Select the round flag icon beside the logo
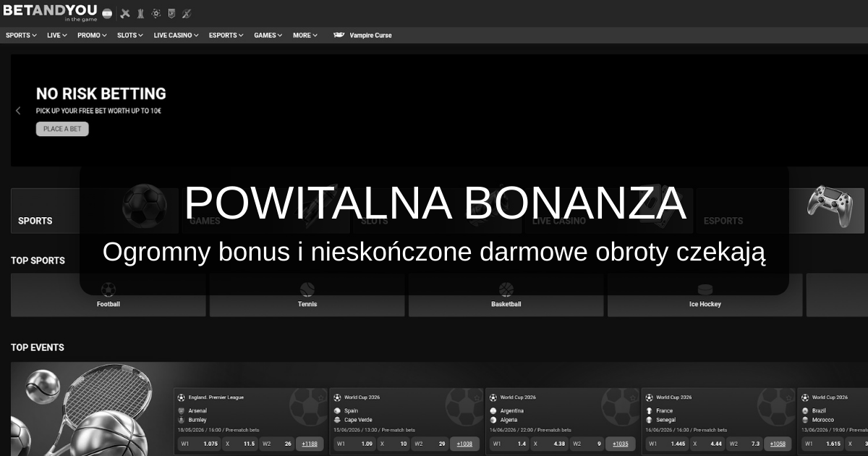868x456 pixels. click(108, 13)
